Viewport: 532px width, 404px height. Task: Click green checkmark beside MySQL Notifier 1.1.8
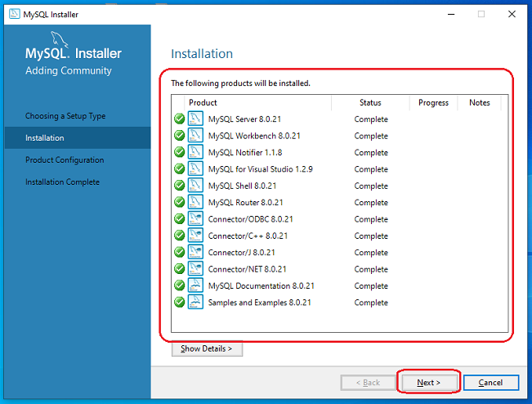[179, 152]
